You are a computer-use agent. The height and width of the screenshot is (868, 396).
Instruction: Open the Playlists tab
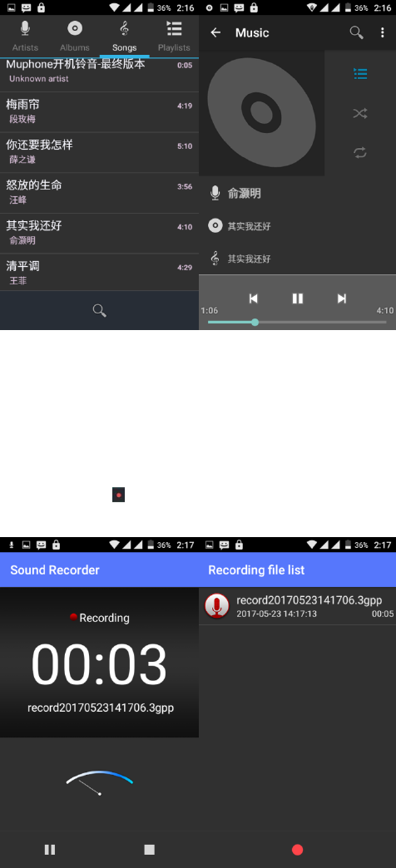click(x=174, y=37)
